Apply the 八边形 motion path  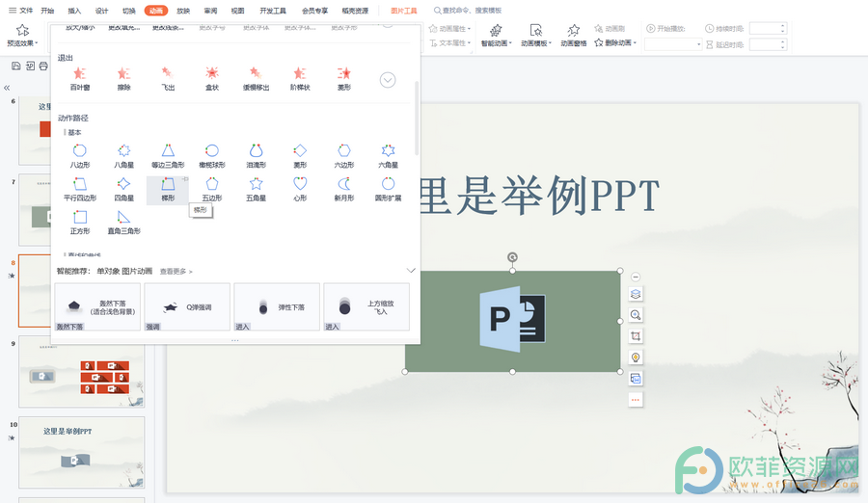80,155
